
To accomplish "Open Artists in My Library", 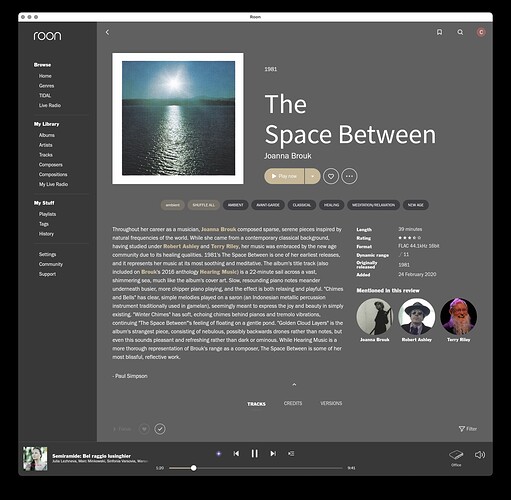I will pos(46,145).
